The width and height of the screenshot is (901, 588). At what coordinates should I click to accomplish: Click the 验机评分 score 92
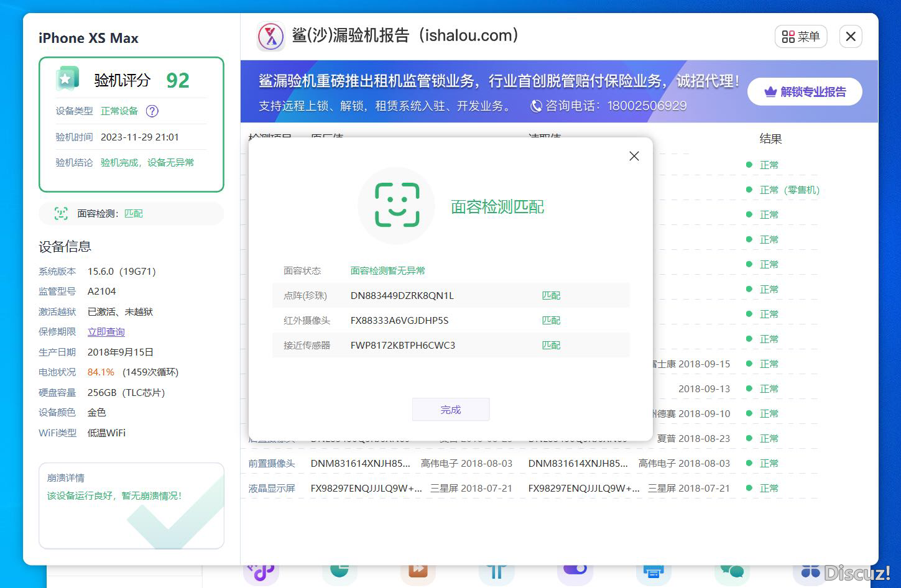point(178,81)
